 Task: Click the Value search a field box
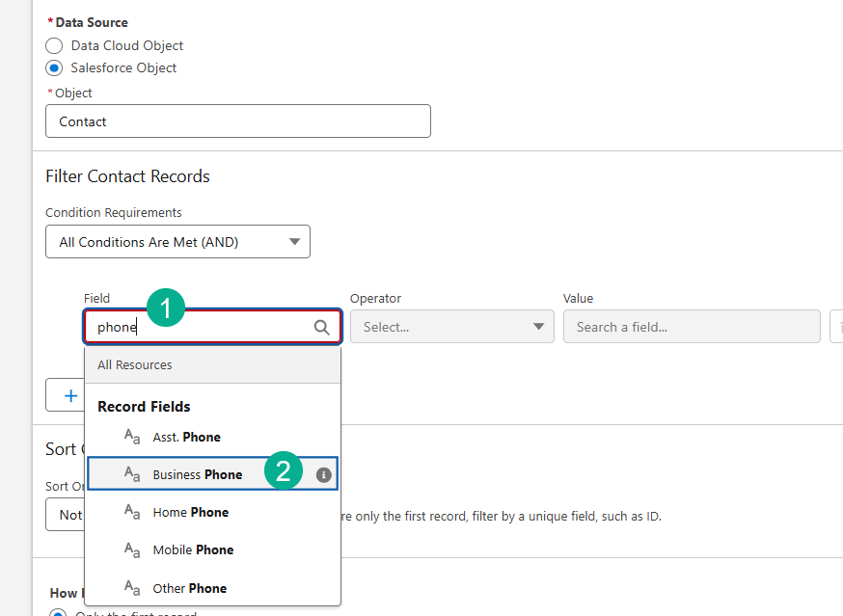pos(691,327)
